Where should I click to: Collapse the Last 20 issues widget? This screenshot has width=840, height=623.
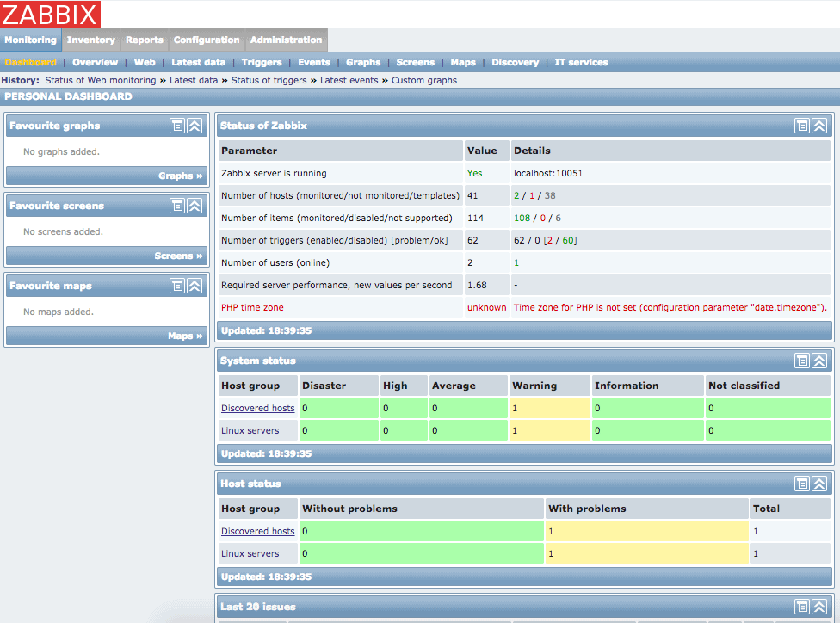pos(819,607)
